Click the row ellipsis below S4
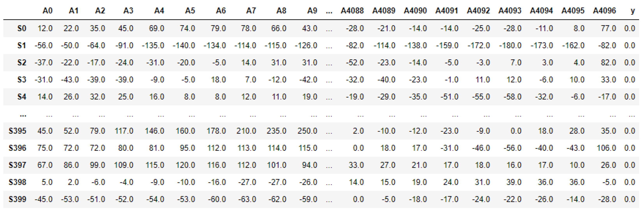 coord(23,115)
